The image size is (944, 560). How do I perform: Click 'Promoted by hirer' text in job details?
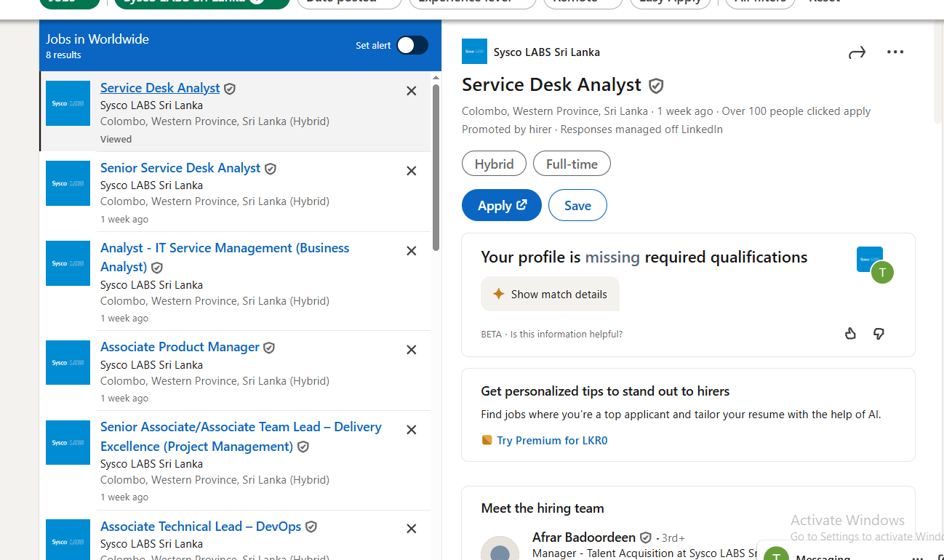tap(507, 129)
